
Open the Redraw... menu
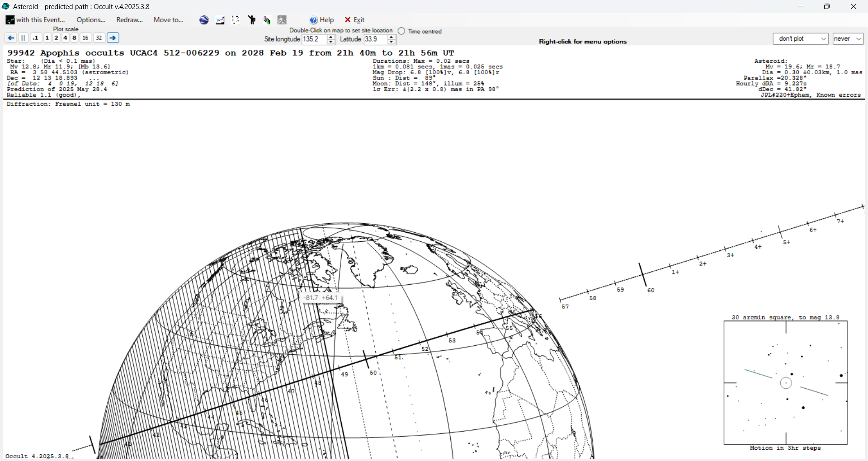(129, 20)
